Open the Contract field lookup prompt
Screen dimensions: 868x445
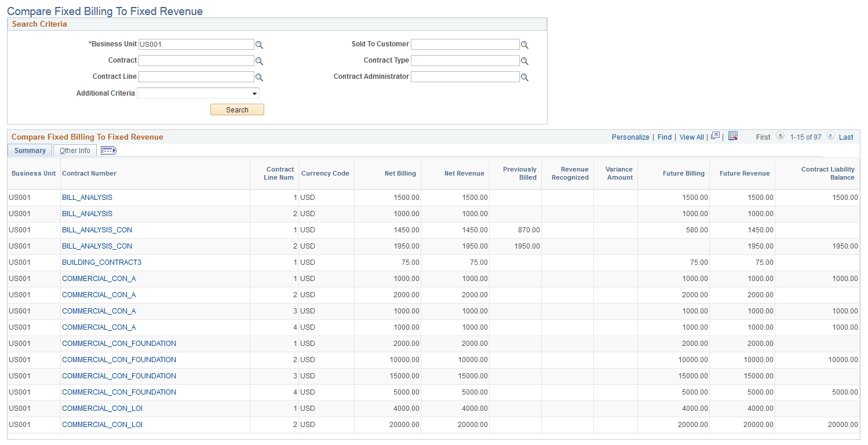tap(259, 60)
